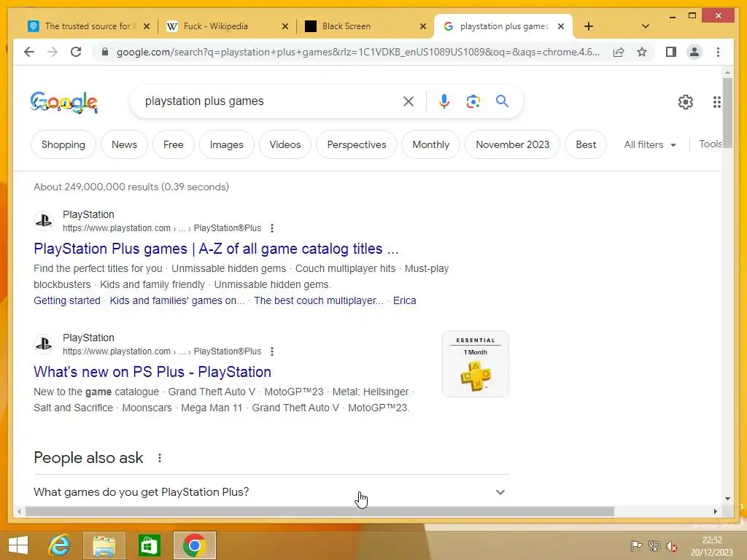Open Chrome side panel
This screenshot has width=747, height=560.
671,52
